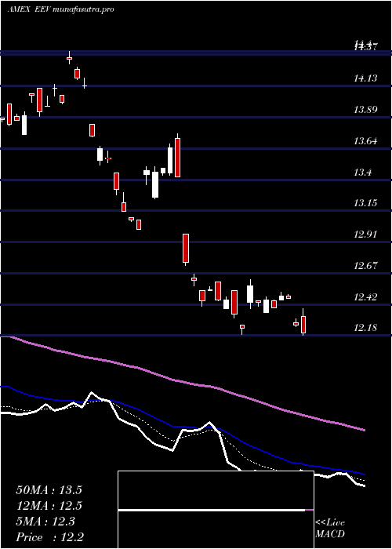Image resolution: width=392 pixels, height=549 pixels.
Task: Click the 50MA : 13.5 reading
Action: (x=49, y=490)
